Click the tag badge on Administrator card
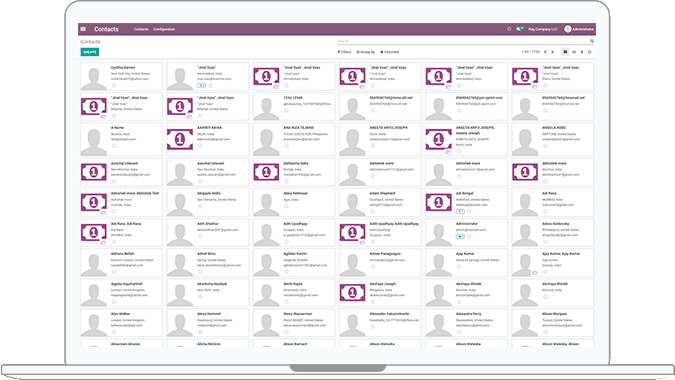 click(460, 237)
